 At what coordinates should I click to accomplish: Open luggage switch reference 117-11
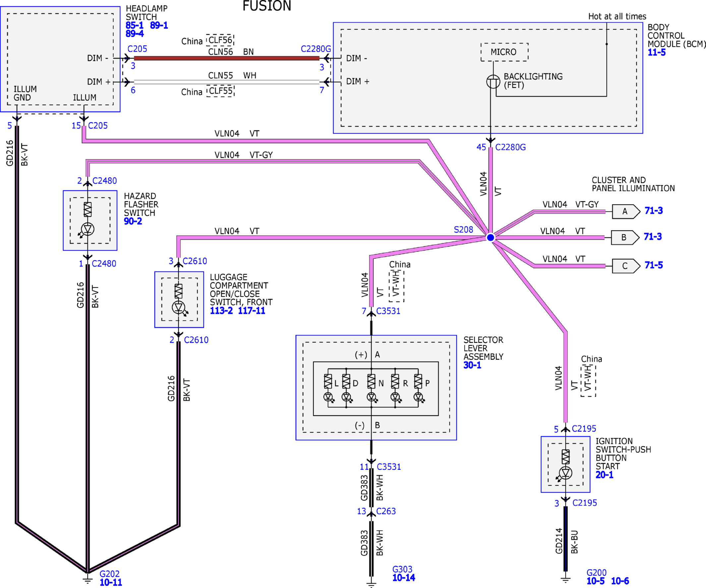tap(252, 311)
